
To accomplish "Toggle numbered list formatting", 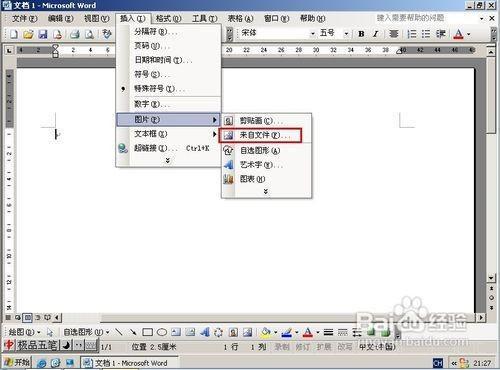I will point(412,34).
